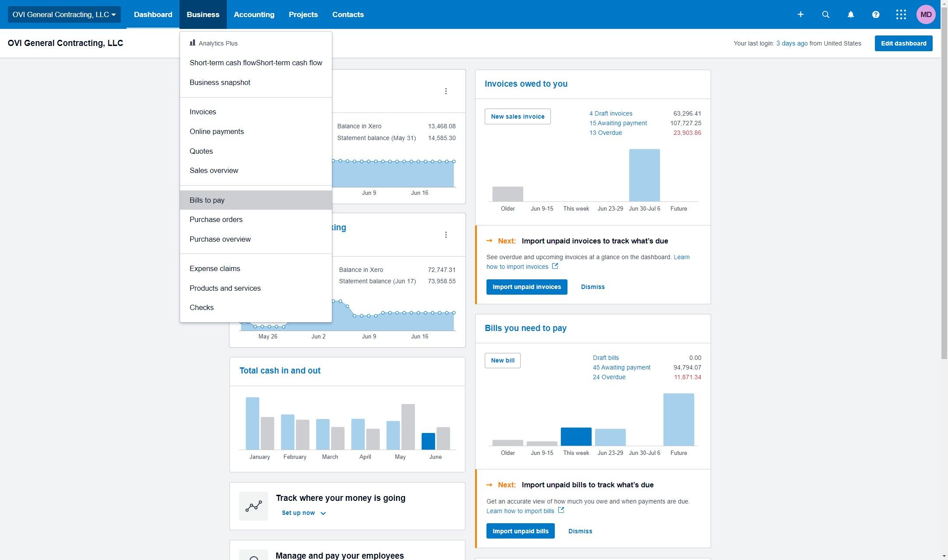This screenshot has height=560, width=948.
Task: Click the Edit dashboard button
Action: (x=903, y=43)
